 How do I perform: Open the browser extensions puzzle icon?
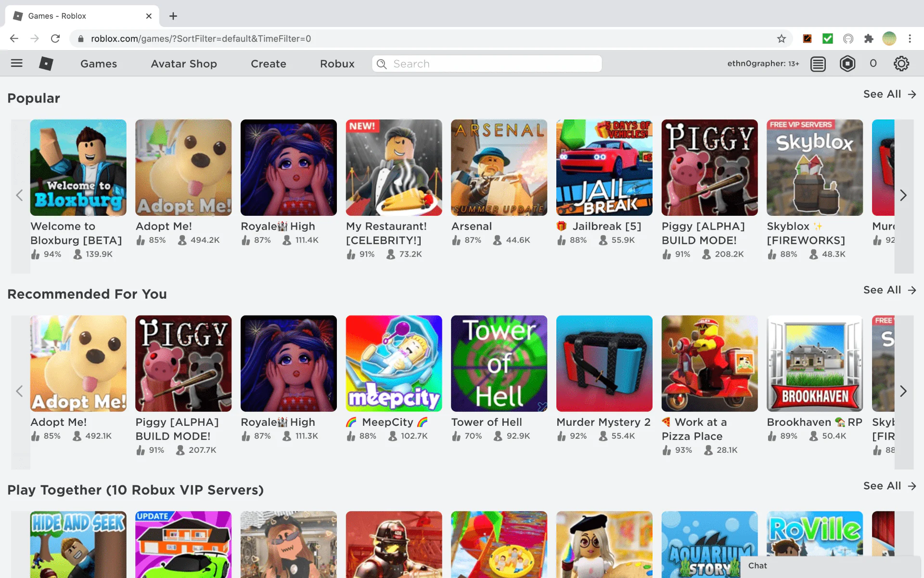868,39
